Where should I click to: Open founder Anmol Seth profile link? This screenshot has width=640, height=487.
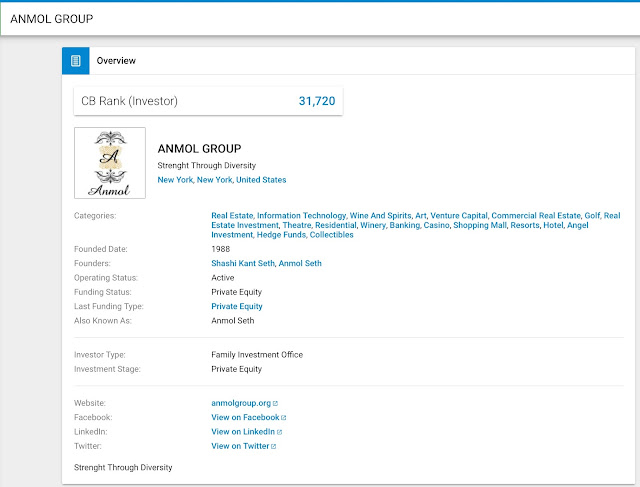(x=300, y=263)
